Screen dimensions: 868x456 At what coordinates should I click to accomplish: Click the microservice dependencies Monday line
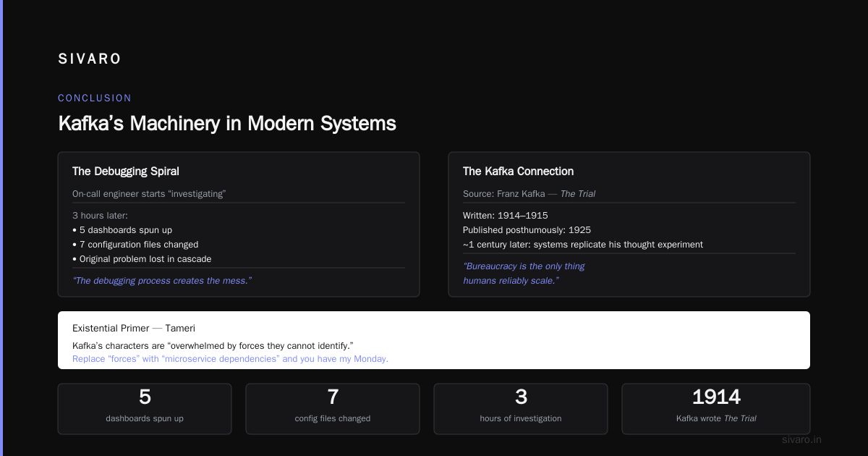(230, 358)
